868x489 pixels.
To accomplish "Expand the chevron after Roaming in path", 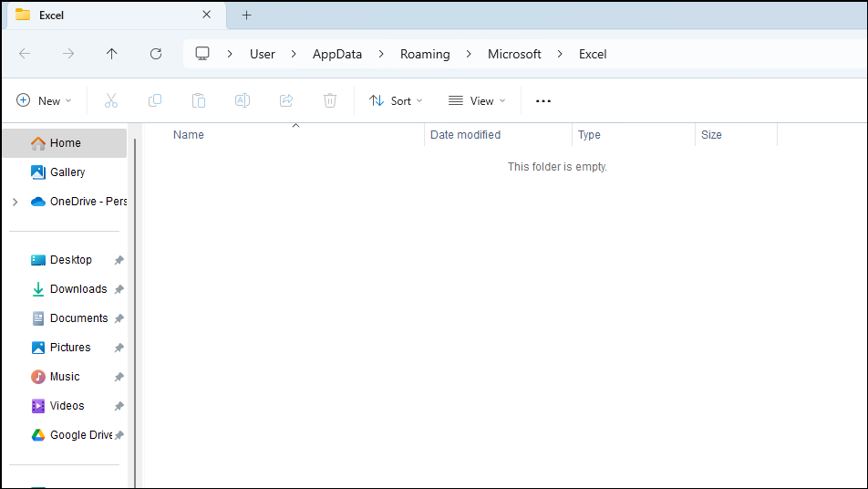I will click(x=469, y=54).
